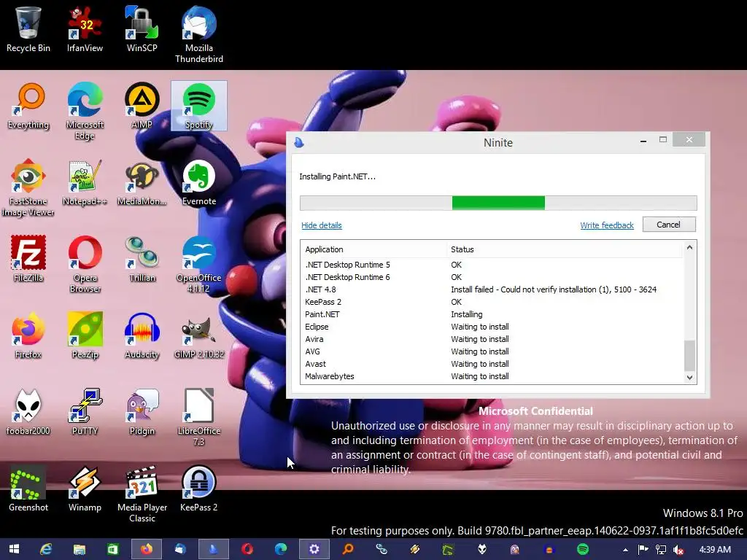747x560 pixels.
Task: Cancel the Ninite installation
Action: point(669,225)
